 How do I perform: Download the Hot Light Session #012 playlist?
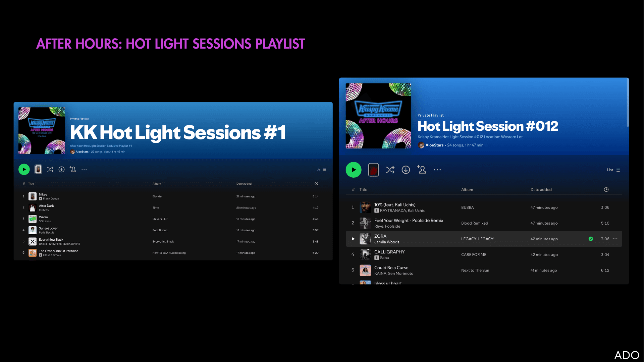pos(406,170)
